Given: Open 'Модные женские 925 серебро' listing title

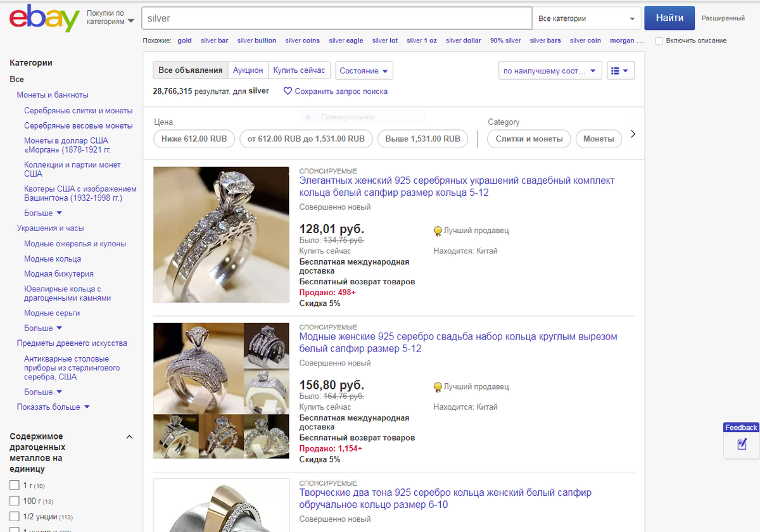Looking at the screenshot, I should click(x=458, y=343).
